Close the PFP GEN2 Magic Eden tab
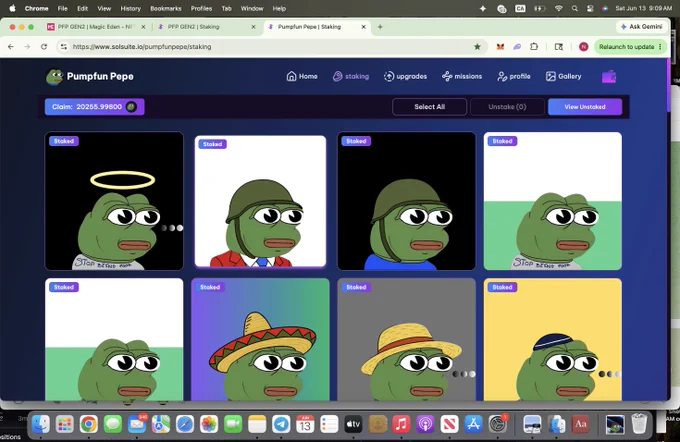 [x=143, y=27]
